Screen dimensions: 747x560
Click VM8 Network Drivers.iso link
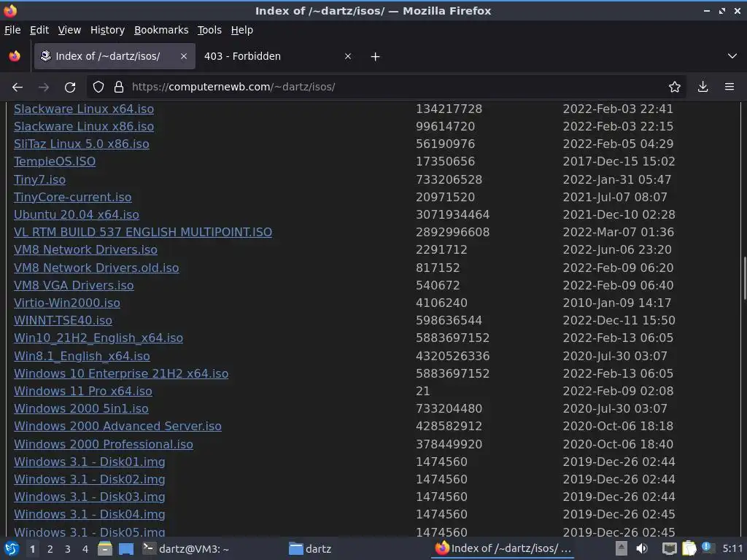point(86,250)
